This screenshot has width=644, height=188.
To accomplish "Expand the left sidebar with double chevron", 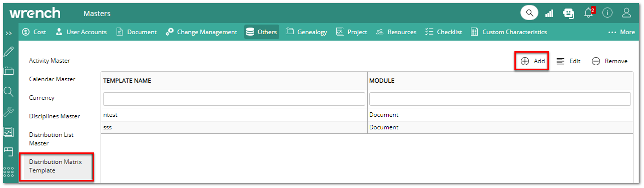I will point(9,33).
